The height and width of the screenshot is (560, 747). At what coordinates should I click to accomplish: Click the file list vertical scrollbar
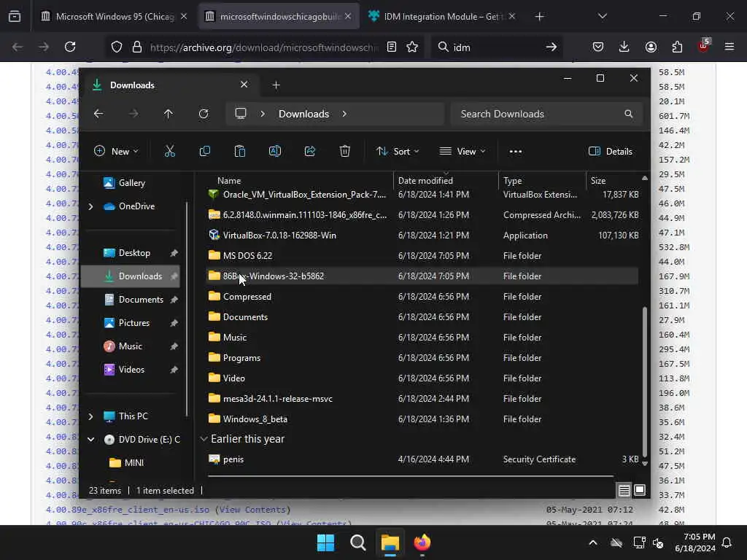coord(645,381)
